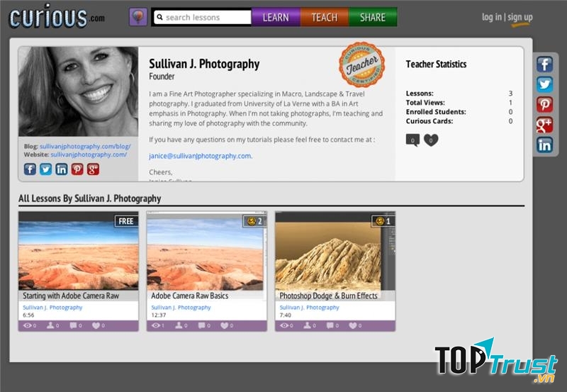Click views eye icon on Starting with Adobe Camera Raw

[28, 325]
